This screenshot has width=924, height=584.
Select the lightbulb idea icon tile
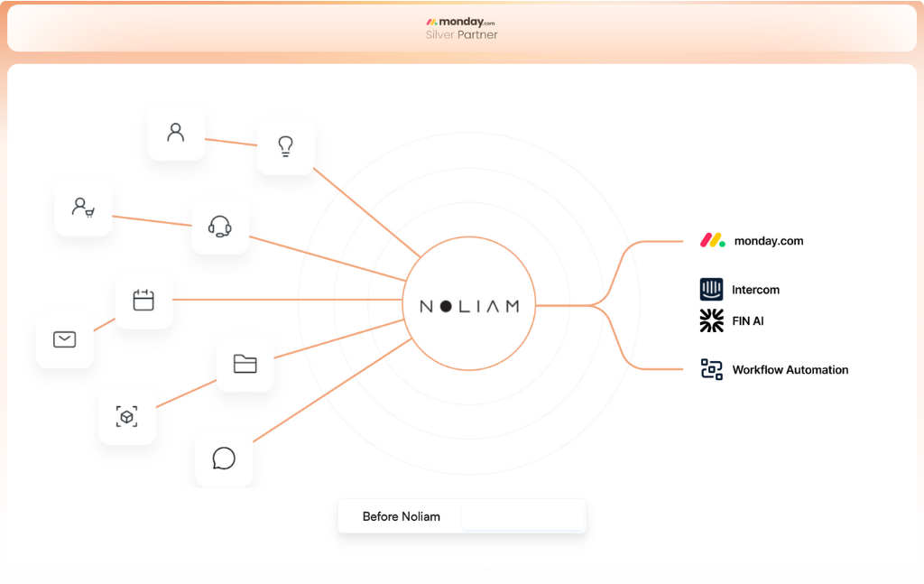[286, 145]
